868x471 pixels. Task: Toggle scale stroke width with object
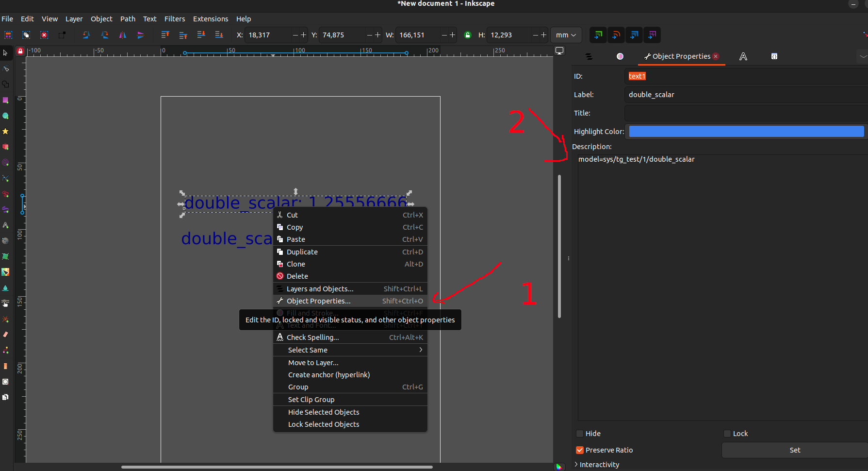[598, 35]
